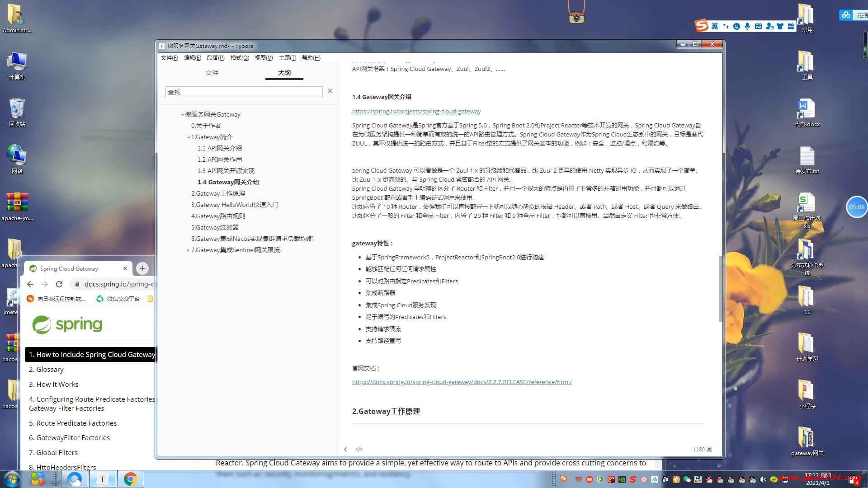The width and height of the screenshot is (868, 488).
Task: Open the Typora taskbar button
Action: [102, 479]
